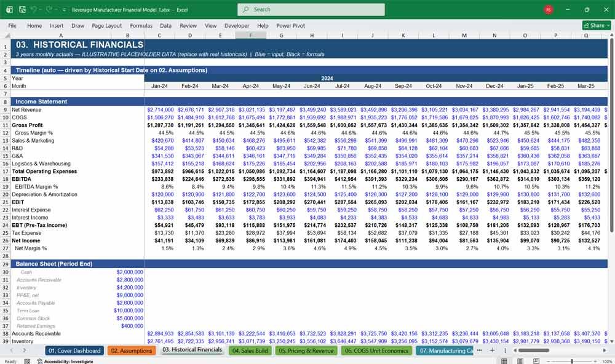Select Balance Sheet (Period End) header
This screenshot has width=615, height=364.
point(54,264)
